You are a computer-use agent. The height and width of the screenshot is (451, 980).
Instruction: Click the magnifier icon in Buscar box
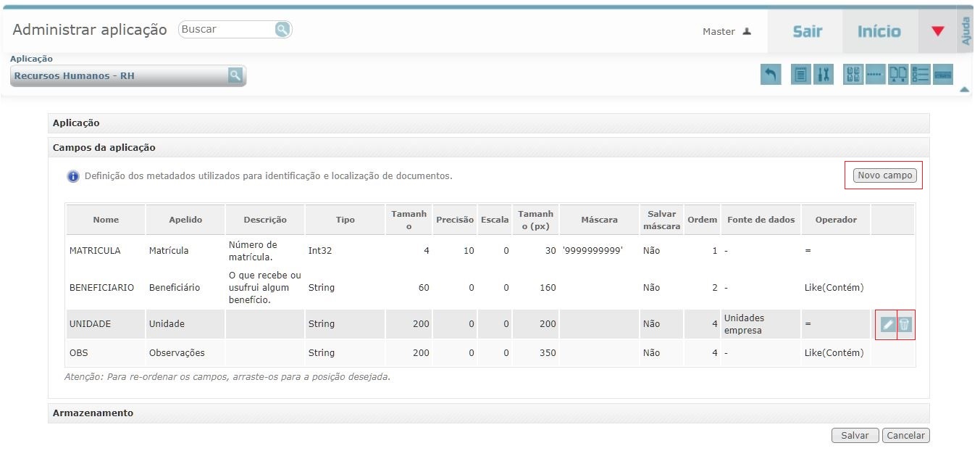tap(282, 30)
